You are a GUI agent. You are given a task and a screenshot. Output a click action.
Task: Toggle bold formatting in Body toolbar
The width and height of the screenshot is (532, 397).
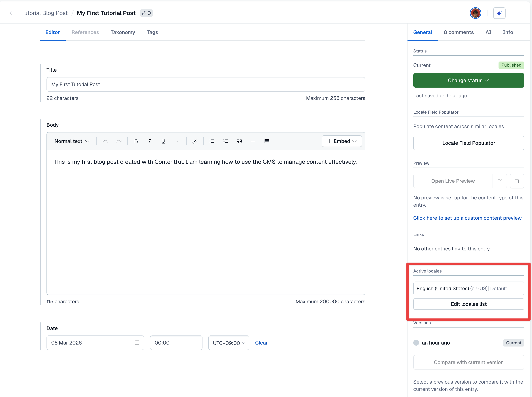point(136,141)
